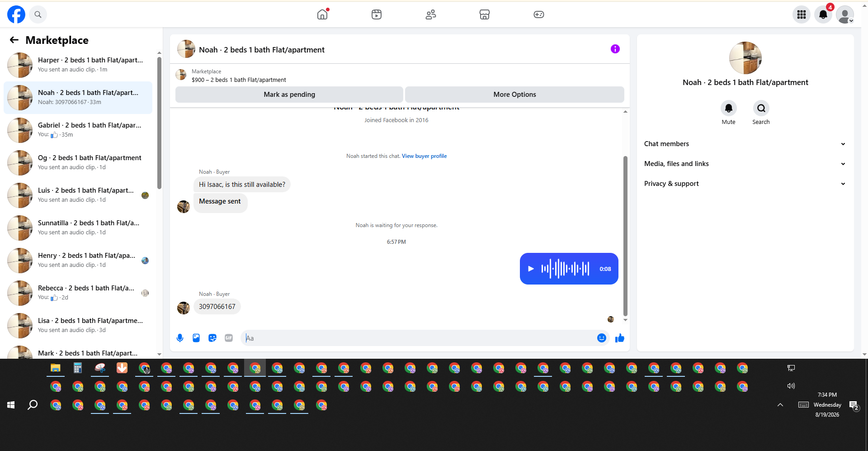The width and height of the screenshot is (868, 451).
Task: Open the apps grid menu
Action: [802, 14]
